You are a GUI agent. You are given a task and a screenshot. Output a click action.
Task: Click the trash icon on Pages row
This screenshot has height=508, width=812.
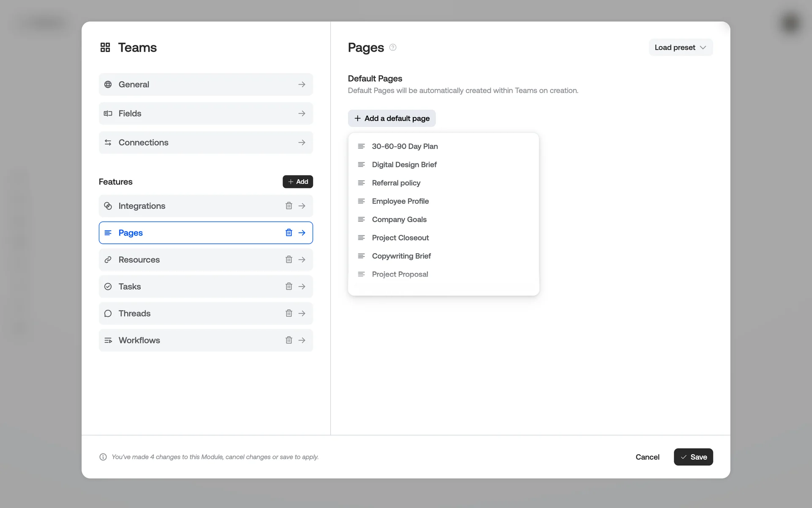[289, 232]
